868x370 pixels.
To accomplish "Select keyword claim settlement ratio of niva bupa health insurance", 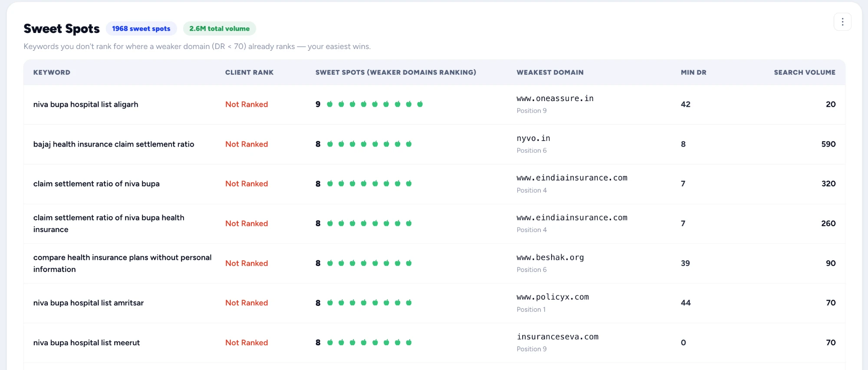I will pos(109,224).
